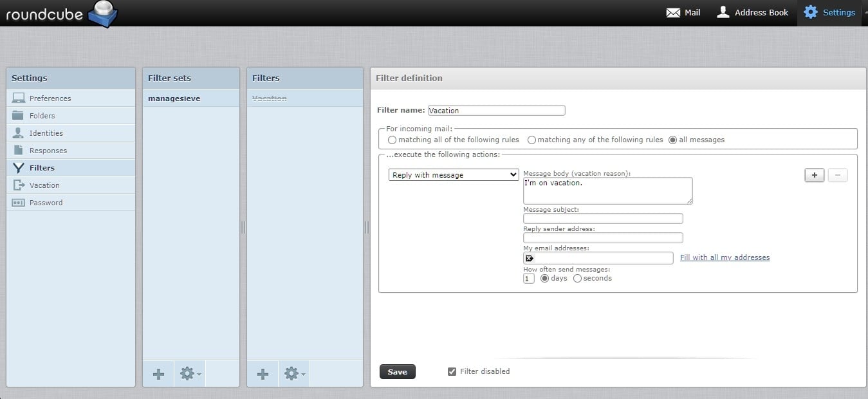Click the Address Book person icon
The image size is (868, 399).
point(723,12)
